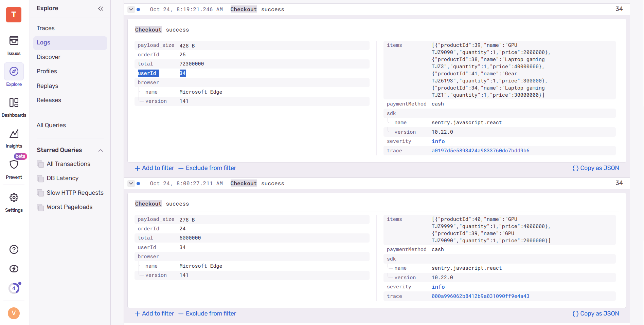Image resolution: width=644 pixels, height=325 pixels.
Task: Click the onboarding progress ring showing 4
Action: pyautogui.click(x=14, y=288)
